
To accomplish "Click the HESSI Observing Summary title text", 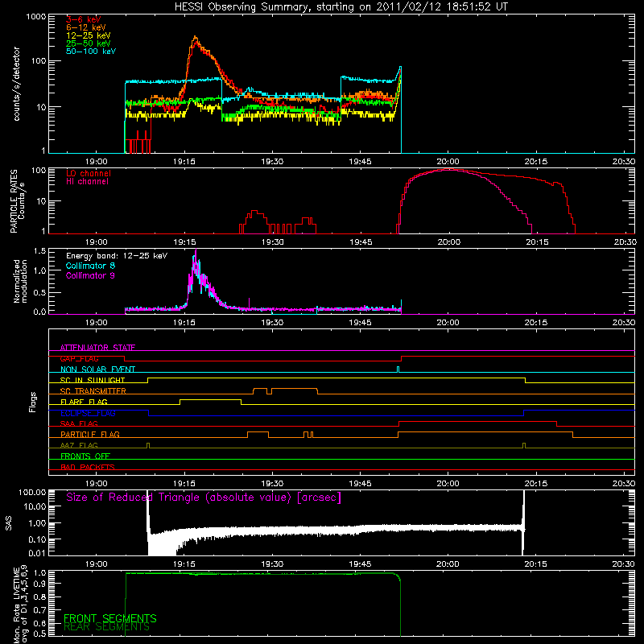I will [x=341, y=6].
